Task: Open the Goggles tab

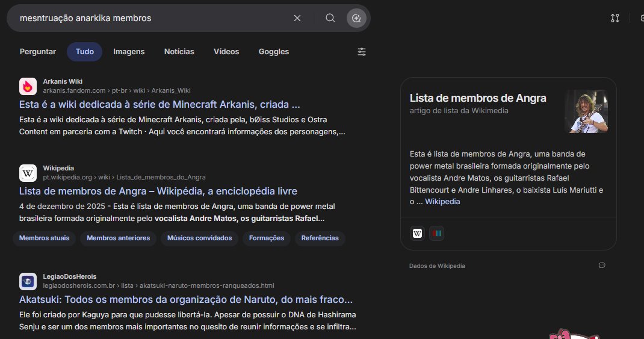Action: click(x=274, y=52)
